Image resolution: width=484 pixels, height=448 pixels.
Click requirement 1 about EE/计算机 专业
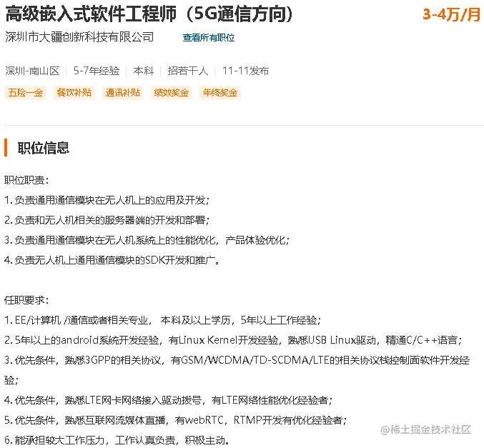pos(163,320)
